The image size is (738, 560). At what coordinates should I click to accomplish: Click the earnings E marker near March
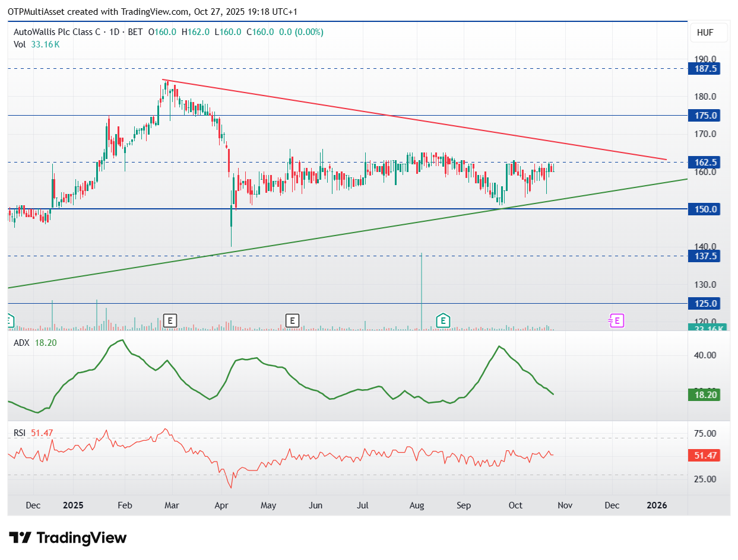tap(170, 321)
